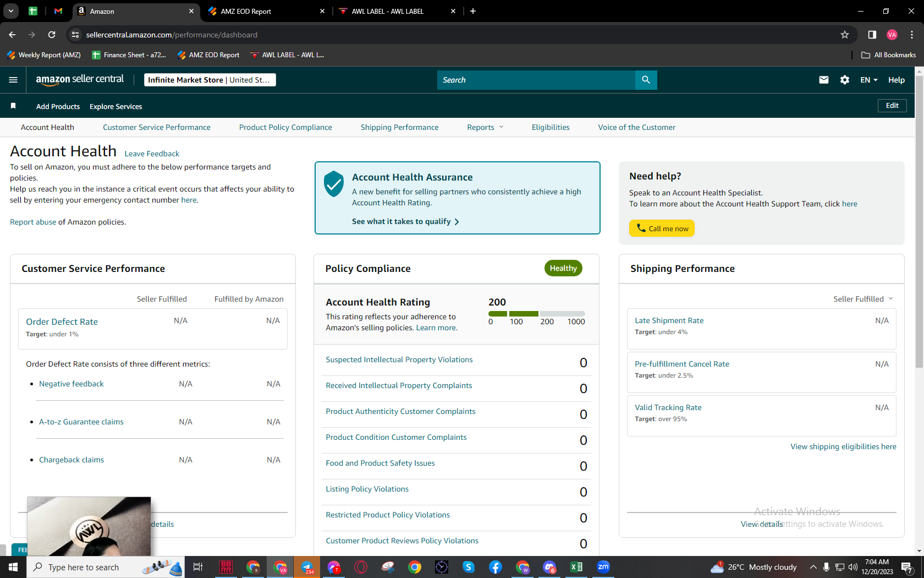
Task: Open the Weekly Report (AMZ) bookmark
Action: coord(44,55)
